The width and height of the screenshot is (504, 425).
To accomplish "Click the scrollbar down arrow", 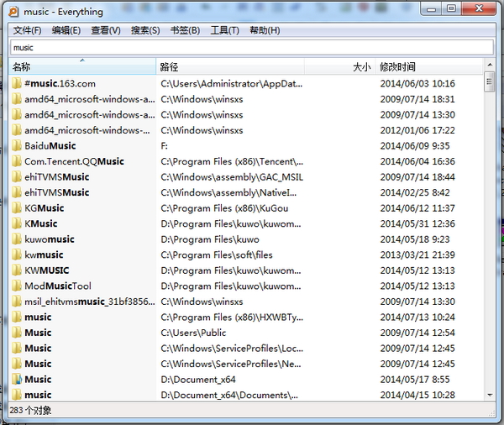I will 489,394.
